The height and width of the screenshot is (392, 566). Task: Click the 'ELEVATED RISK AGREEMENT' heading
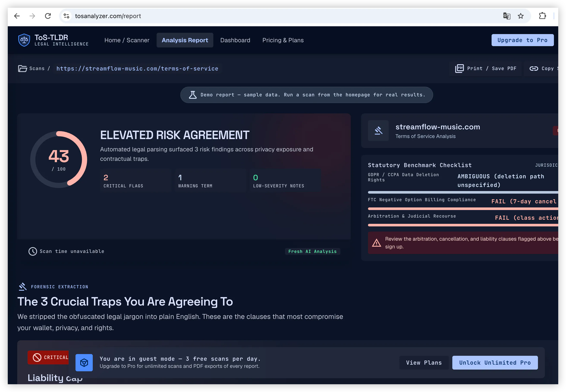(175, 135)
